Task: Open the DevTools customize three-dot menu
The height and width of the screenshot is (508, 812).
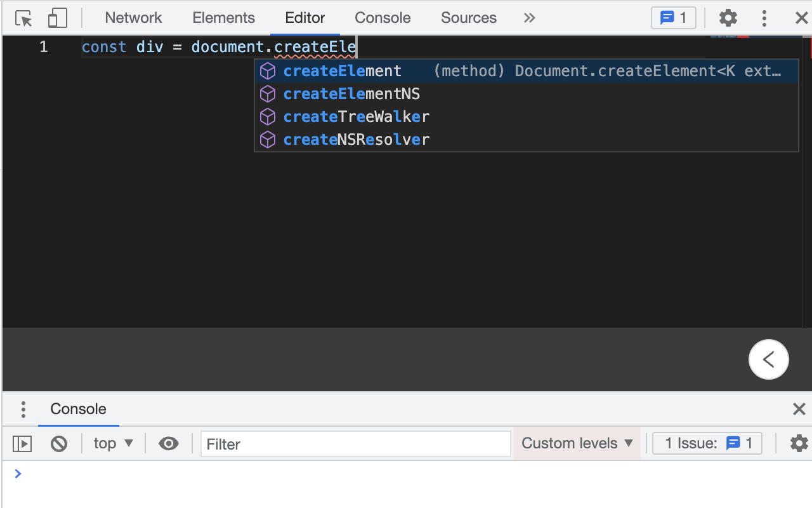Action: (x=764, y=18)
